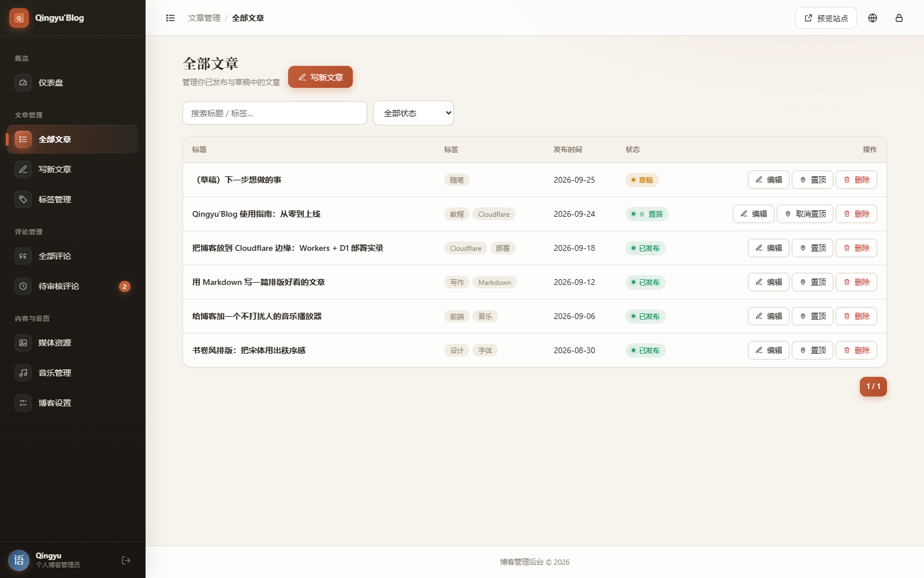Click the 草稿 status badge
The height and width of the screenshot is (578, 924).
pyautogui.click(x=642, y=180)
